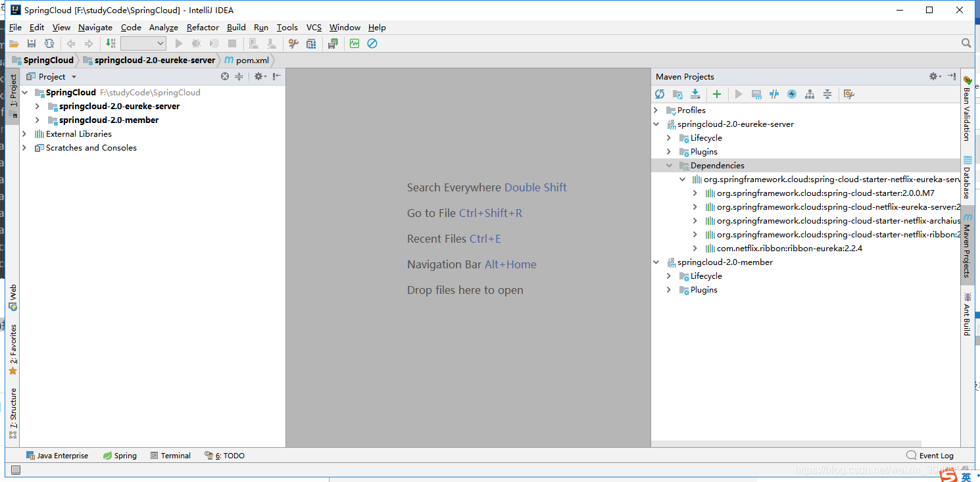The width and height of the screenshot is (980, 482).
Task: Collapse the Maven Dependencies node
Action: [669, 166]
